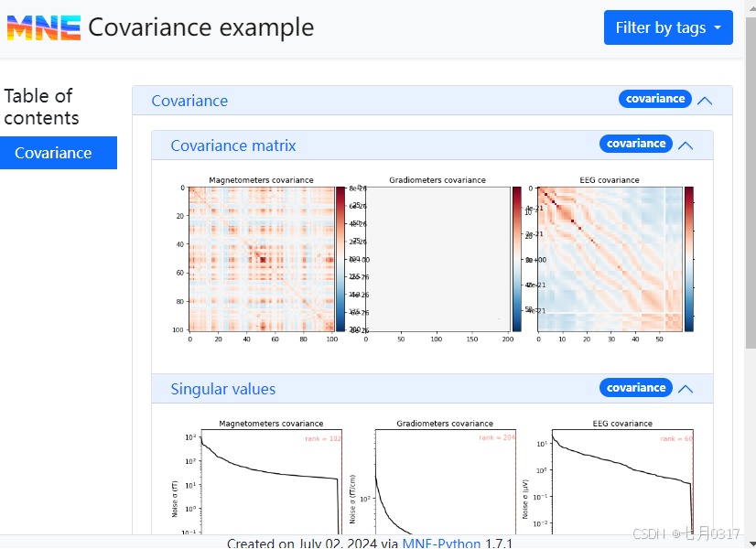Screen dimensions: 756x549
Task: Click covariance tag badge on Singular values
Action: pos(636,388)
